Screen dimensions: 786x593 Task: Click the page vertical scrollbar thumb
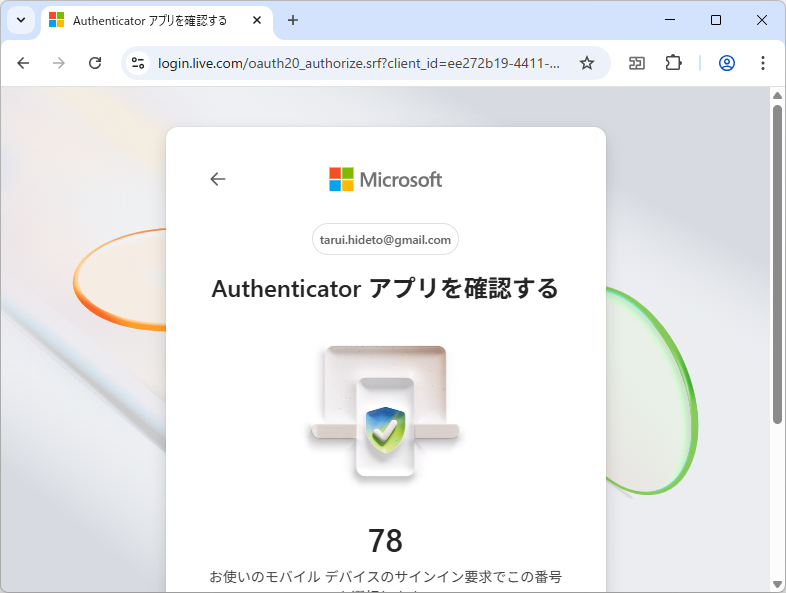pos(777,264)
